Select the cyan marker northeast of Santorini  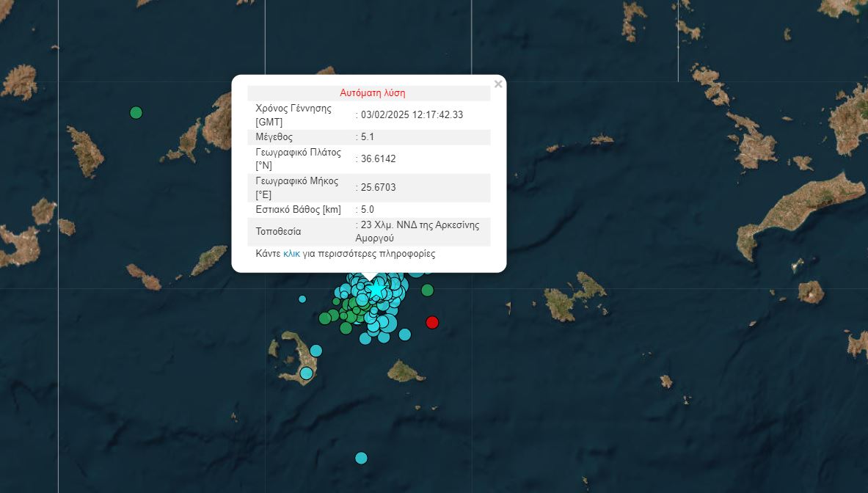pos(316,351)
